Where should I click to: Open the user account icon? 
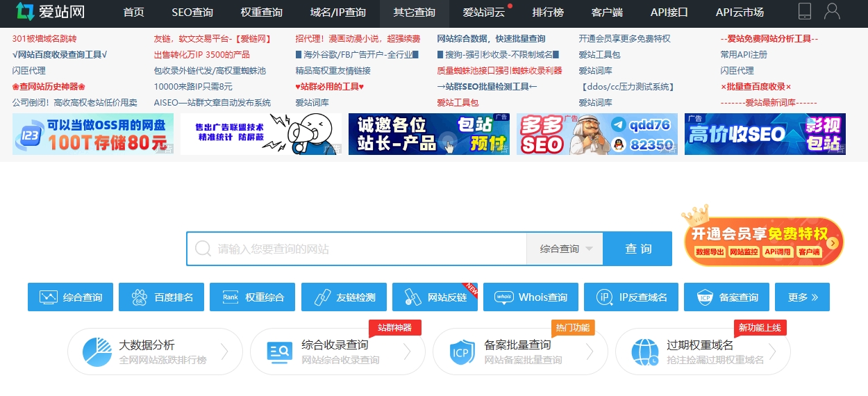832,11
